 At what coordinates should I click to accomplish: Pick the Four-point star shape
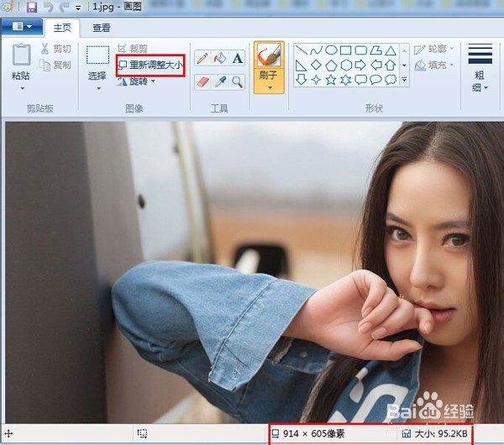(x=316, y=80)
